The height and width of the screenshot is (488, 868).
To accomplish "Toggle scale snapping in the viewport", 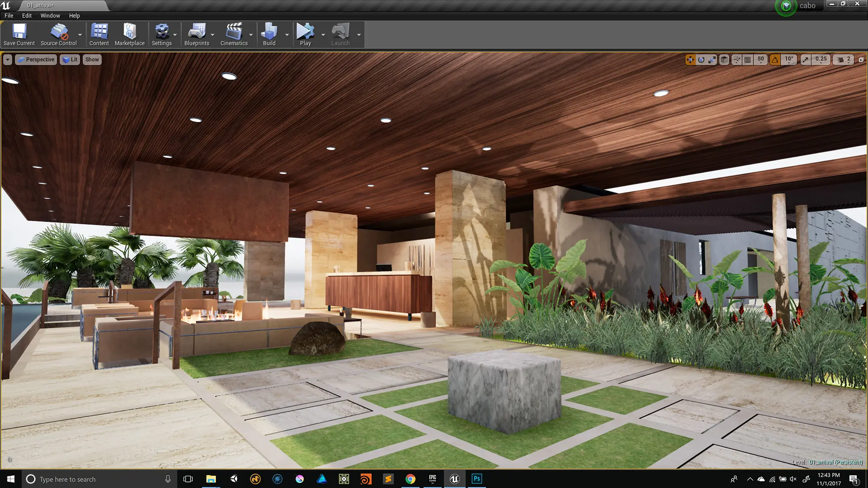I will coord(806,60).
